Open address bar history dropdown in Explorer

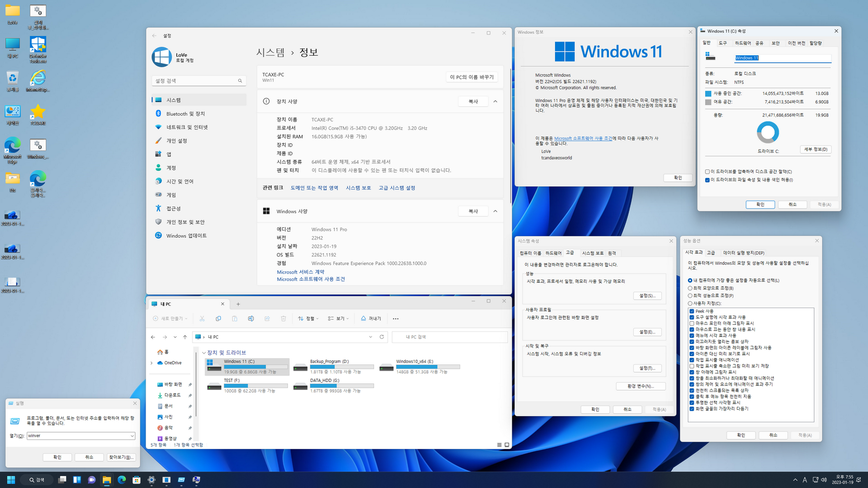[370, 337]
